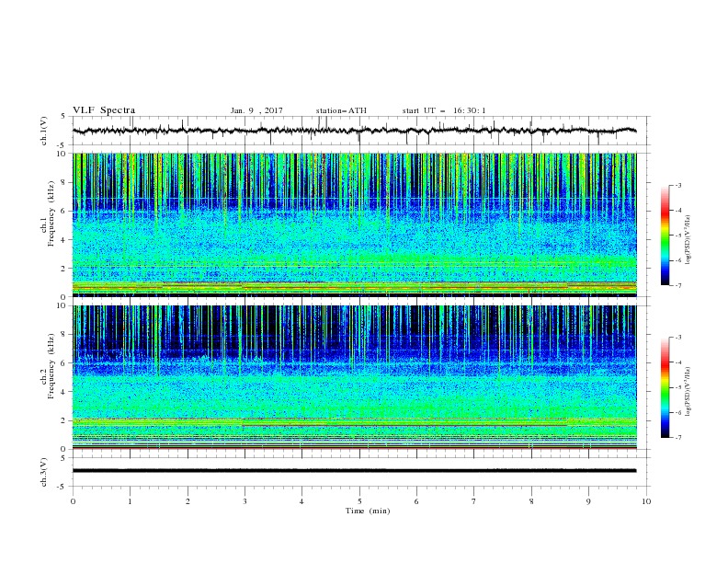The width and height of the screenshot is (728, 563).
Task: Click time axis tick label "6"
Action: pyautogui.click(x=416, y=501)
